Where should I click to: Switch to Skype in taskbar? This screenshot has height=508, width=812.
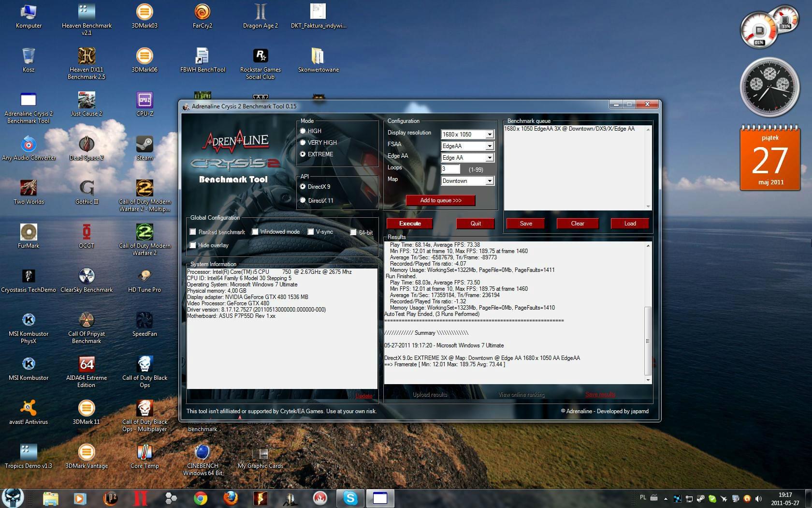(x=350, y=498)
